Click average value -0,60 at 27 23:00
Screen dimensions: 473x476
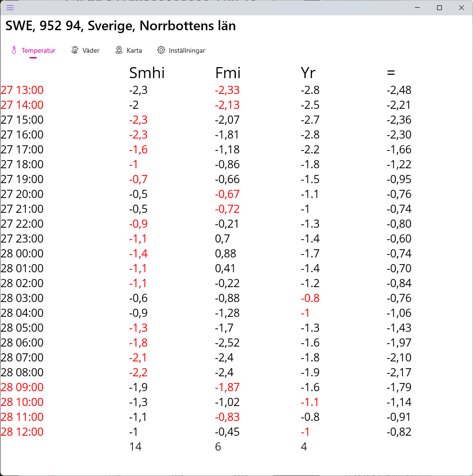[x=399, y=239]
